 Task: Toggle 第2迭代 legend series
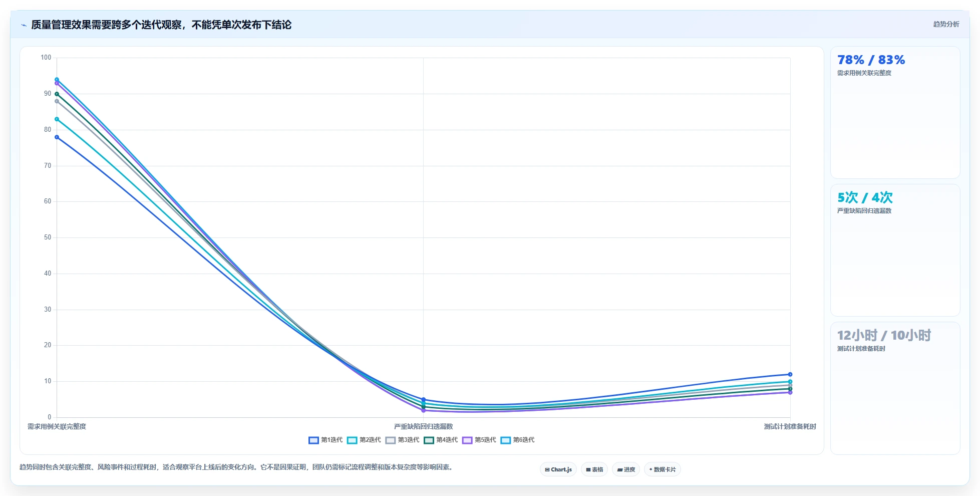[x=364, y=440]
